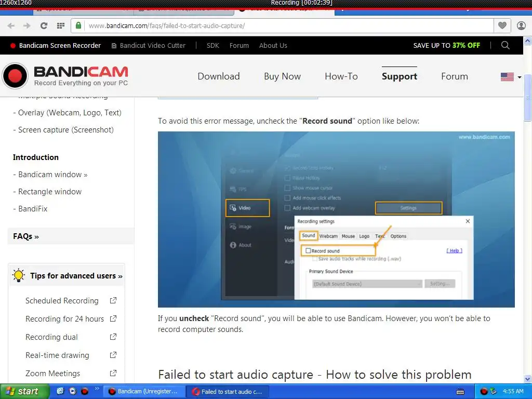Click the Bandicam Screen Recorder top bar item
This screenshot has height=399, width=532.
pyautogui.click(x=56, y=46)
